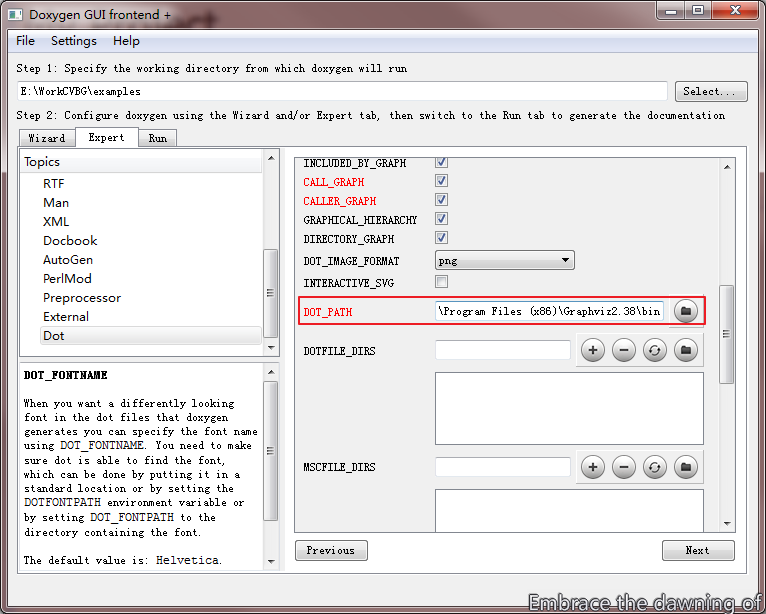Uncheck the CALLER_GRAPH option
The image size is (766, 614).
pyautogui.click(x=441, y=200)
